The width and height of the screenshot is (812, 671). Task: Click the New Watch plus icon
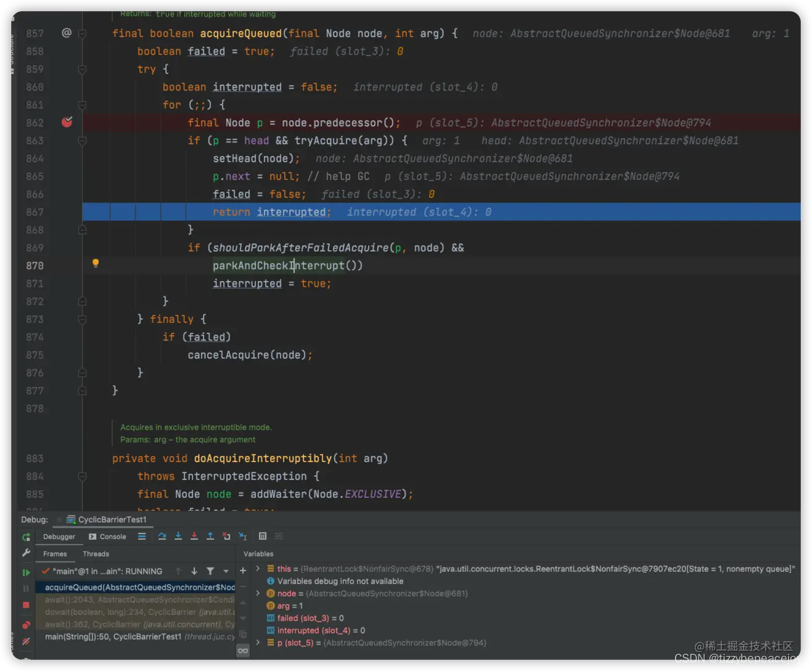point(243,571)
